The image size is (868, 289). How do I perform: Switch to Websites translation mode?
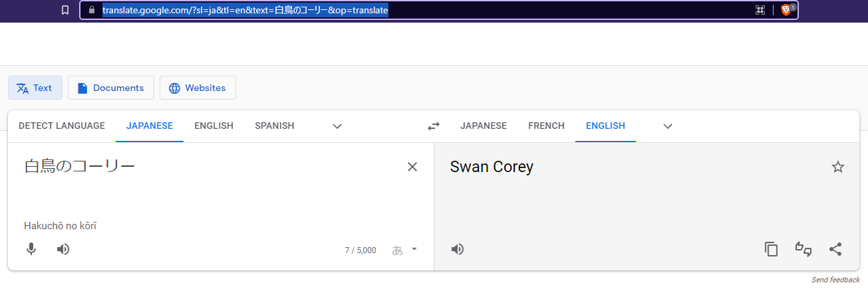click(198, 88)
